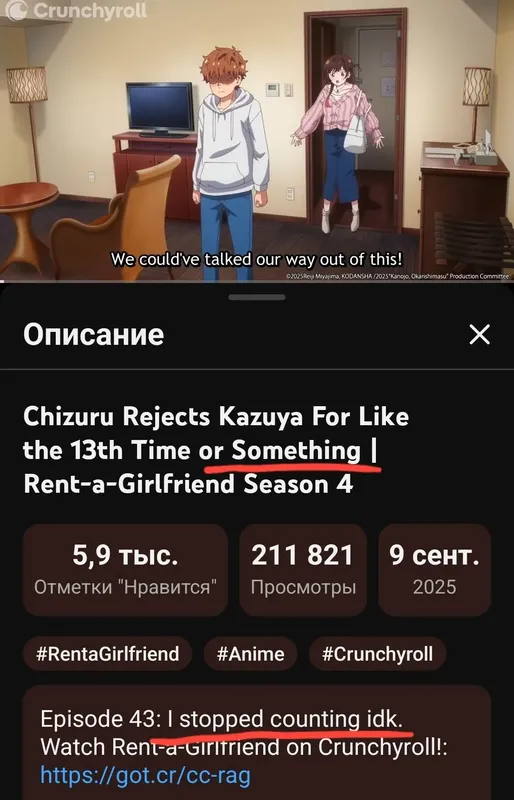Screen dimensions: 514x800
Task: Click the Episode 43 description text
Action: (222, 719)
